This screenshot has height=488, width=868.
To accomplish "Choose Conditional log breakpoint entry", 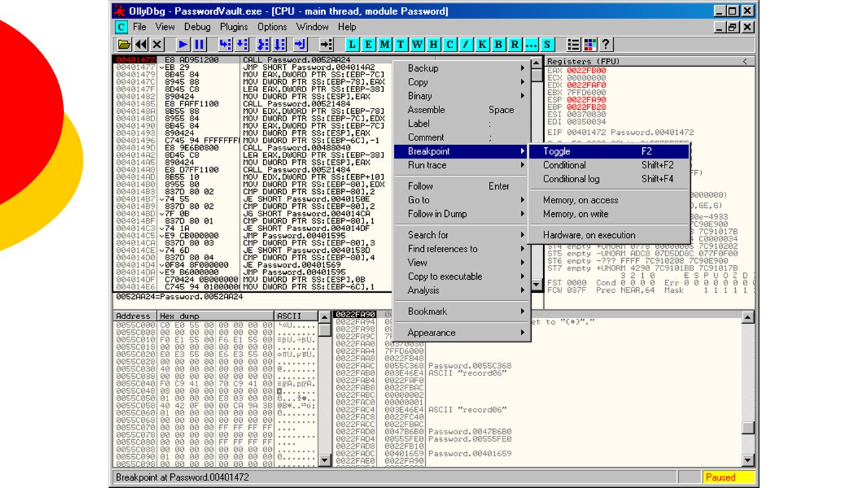I will 609,179.
